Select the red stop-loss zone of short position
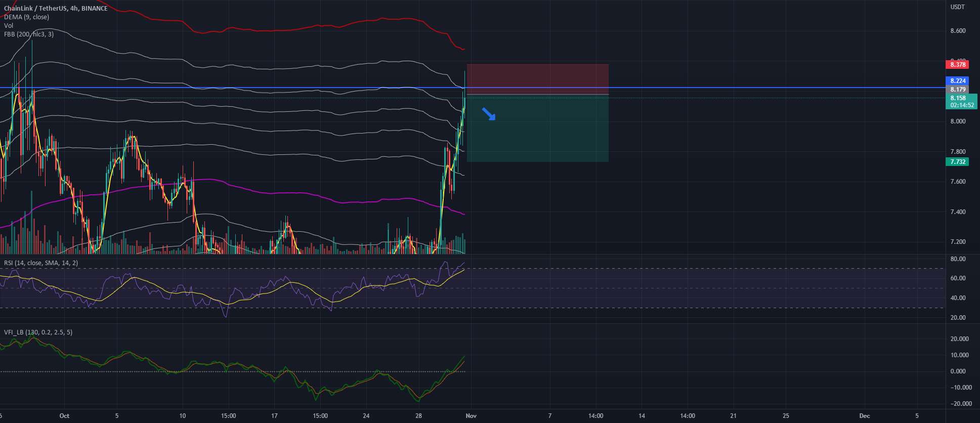Viewport: 980px width, 423px height. click(x=537, y=79)
